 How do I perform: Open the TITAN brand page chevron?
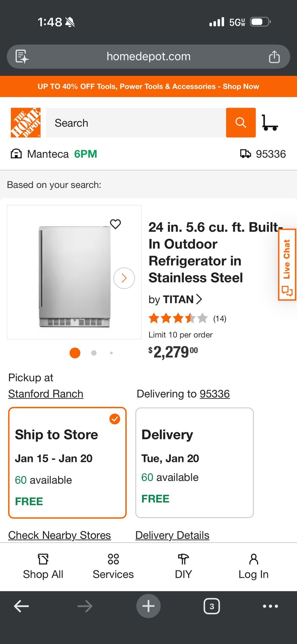[199, 299]
